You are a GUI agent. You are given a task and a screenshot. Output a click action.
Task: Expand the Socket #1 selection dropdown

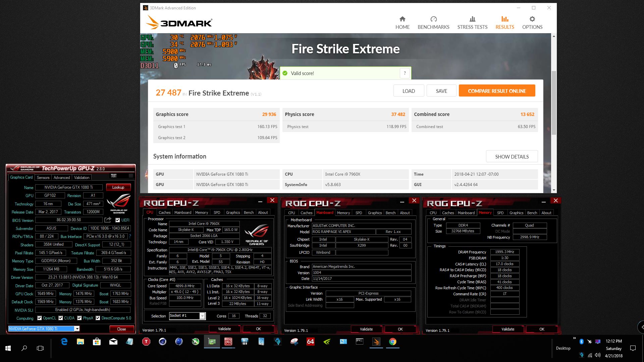(x=202, y=316)
